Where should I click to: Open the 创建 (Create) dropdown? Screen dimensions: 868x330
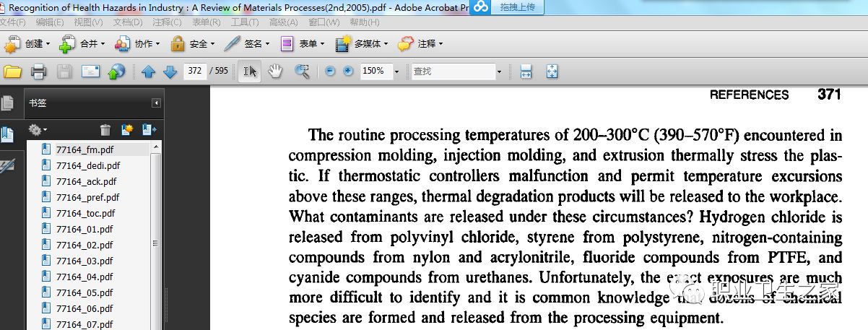(x=27, y=44)
